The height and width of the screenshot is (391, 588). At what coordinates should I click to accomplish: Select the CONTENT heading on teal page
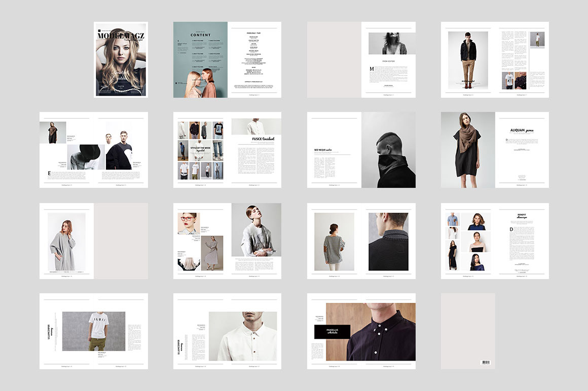pyautogui.click(x=200, y=35)
